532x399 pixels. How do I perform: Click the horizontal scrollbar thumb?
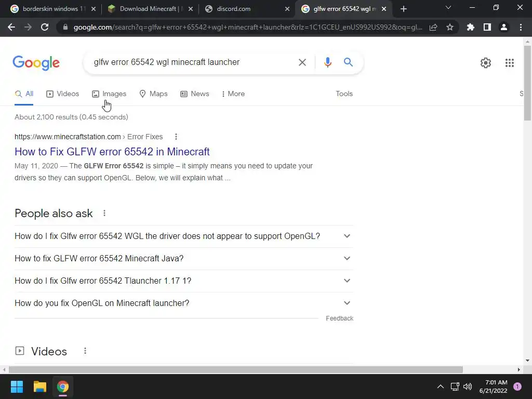click(236, 369)
